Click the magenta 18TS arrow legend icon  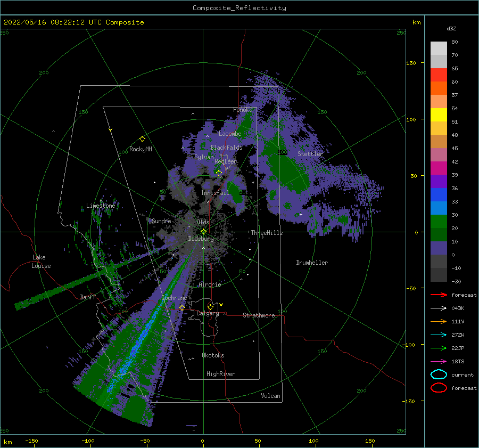click(x=439, y=362)
